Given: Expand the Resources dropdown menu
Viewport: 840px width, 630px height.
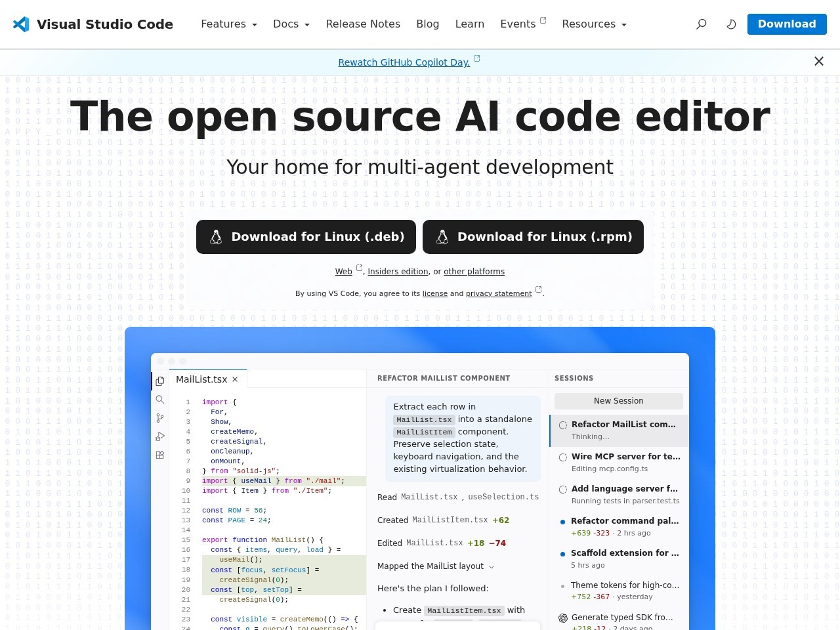Looking at the screenshot, I should point(595,24).
